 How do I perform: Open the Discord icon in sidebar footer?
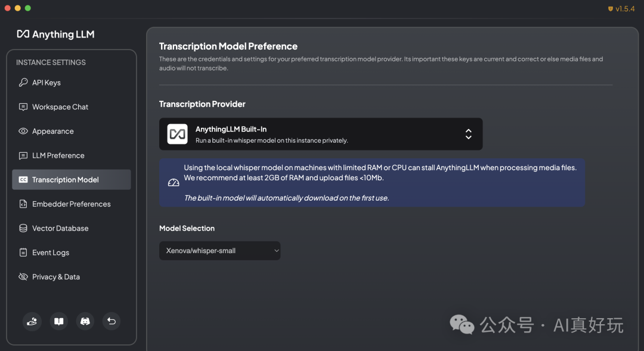click(x=85, y=321)
